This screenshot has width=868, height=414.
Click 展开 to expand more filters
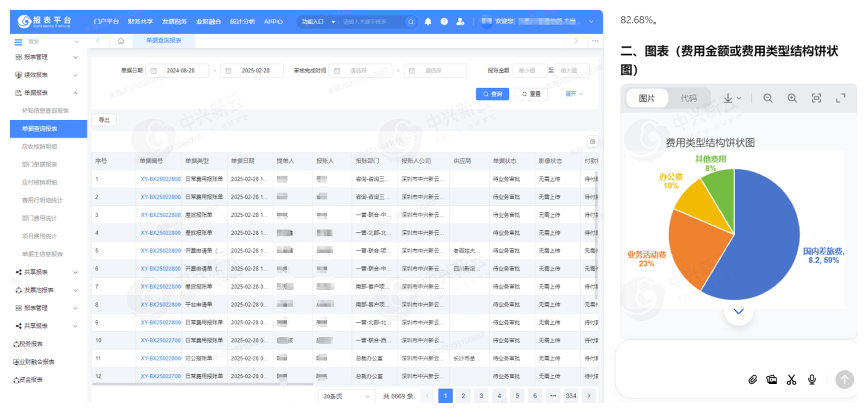pyautogui.click(x=574, y=94)
